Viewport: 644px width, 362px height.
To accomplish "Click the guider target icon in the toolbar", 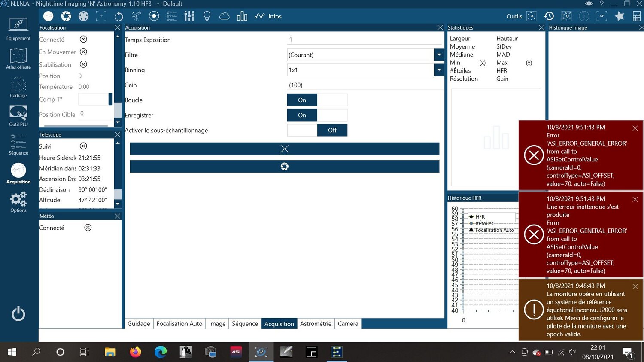I will (x=154, y=16).
